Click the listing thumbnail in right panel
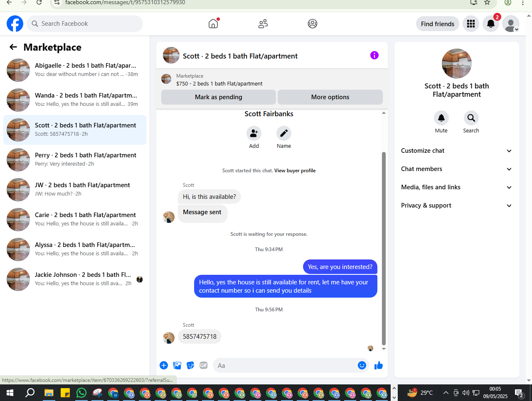532x401 pixels. click(x=457, y=64)
